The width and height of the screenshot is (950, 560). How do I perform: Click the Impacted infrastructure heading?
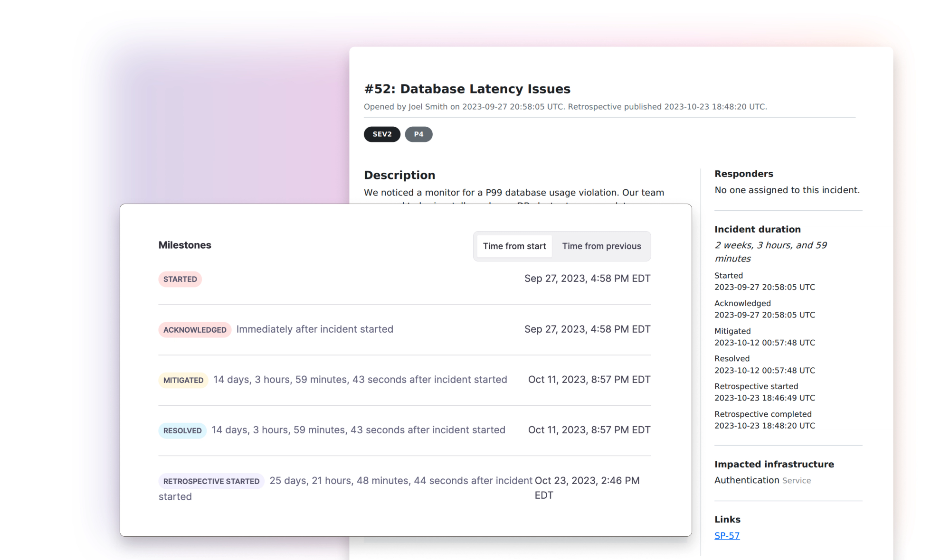774,464
